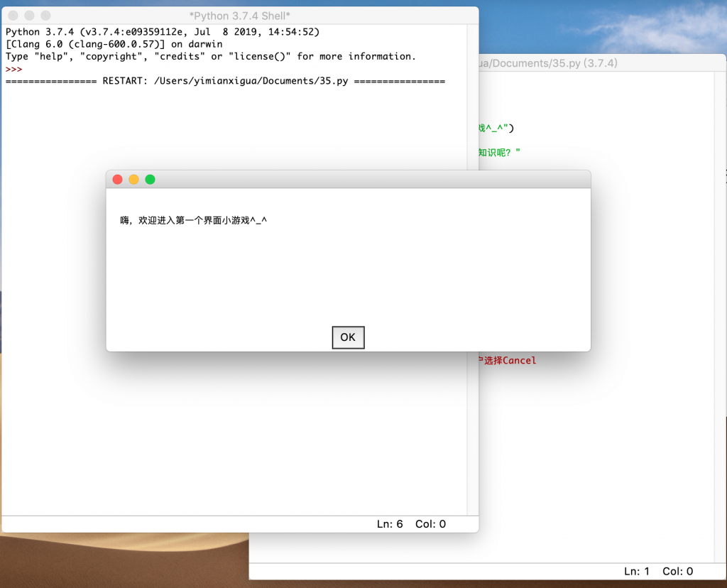Click the OK button in the welcome dialog
The width and height of the screenshot is (727, 588).
click(348, 337)
